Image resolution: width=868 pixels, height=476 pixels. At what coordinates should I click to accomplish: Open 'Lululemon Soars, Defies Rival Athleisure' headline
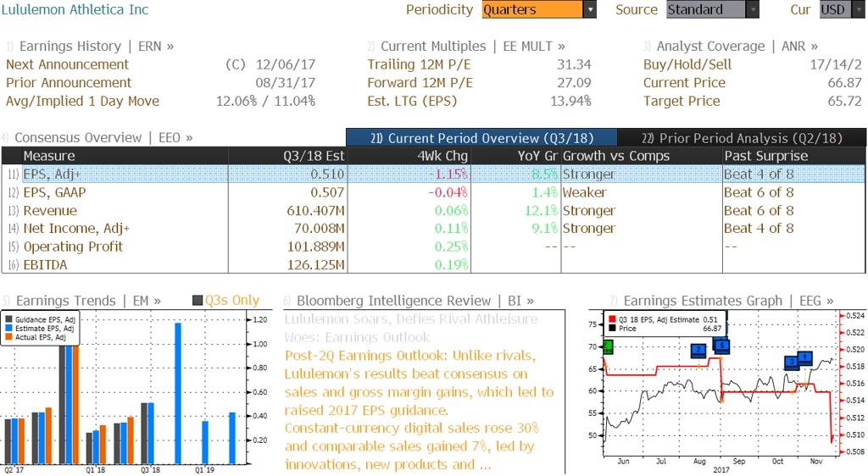[x=411, y=328]
